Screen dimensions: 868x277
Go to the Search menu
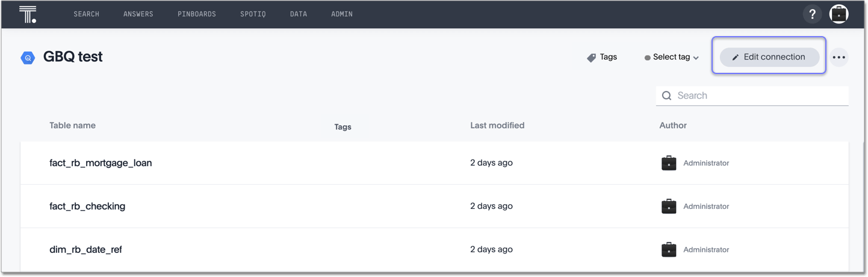click(x=86, y=14)
